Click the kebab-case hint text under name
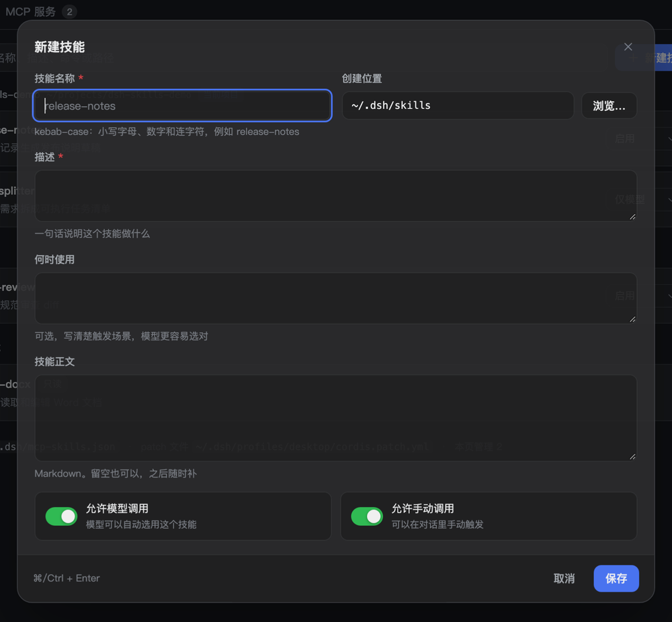 click(x=167, y=132)
